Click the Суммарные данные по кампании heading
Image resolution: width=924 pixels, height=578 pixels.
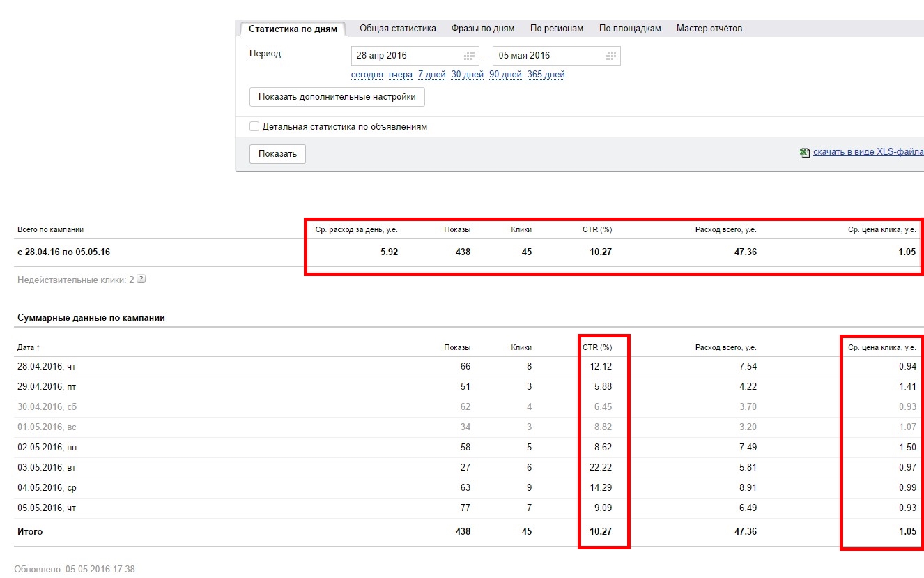(91, 318)
